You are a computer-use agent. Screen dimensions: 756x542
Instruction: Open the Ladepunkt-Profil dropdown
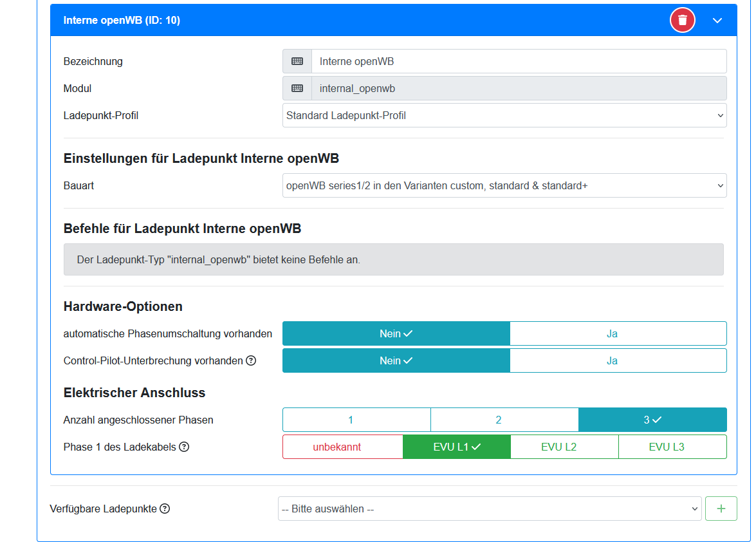tap(504, 115)
